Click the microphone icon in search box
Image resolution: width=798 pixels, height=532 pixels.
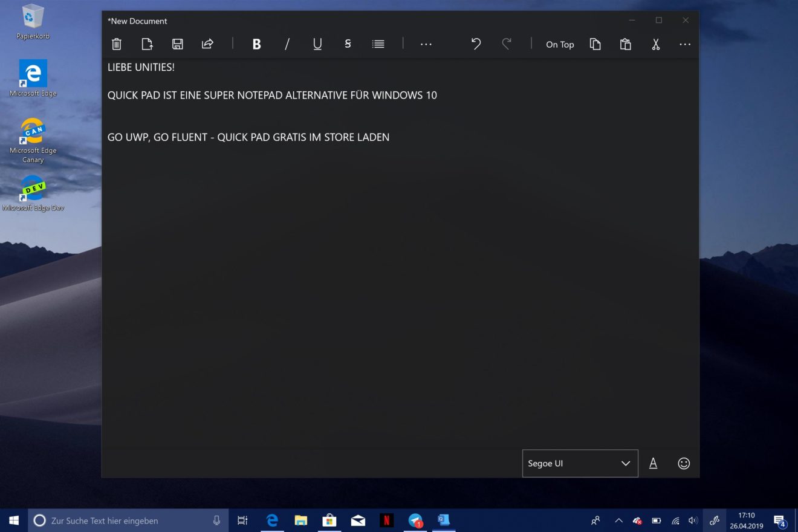click(216, 521)
